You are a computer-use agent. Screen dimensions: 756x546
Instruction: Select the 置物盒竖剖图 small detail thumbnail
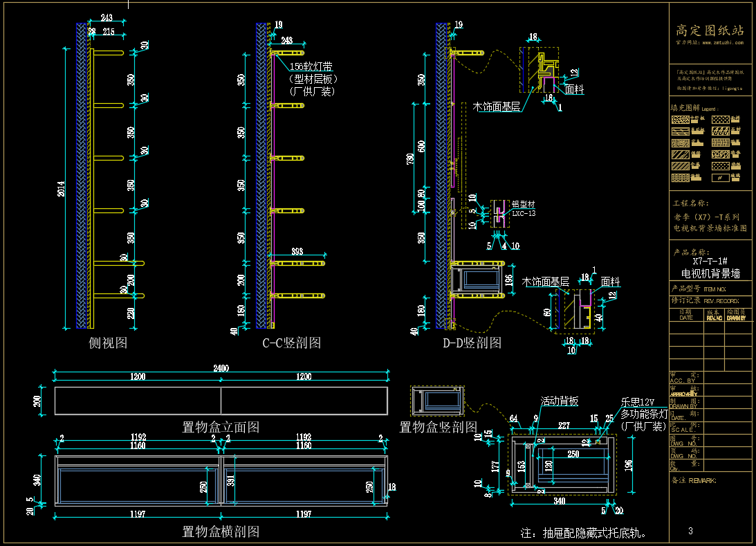coord(437,401)
